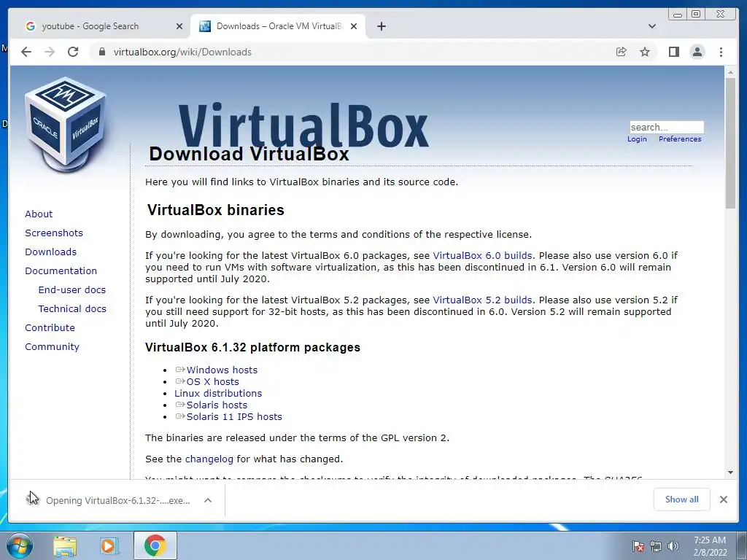Open Windows Explorer from the taskbar

point(65,546)
